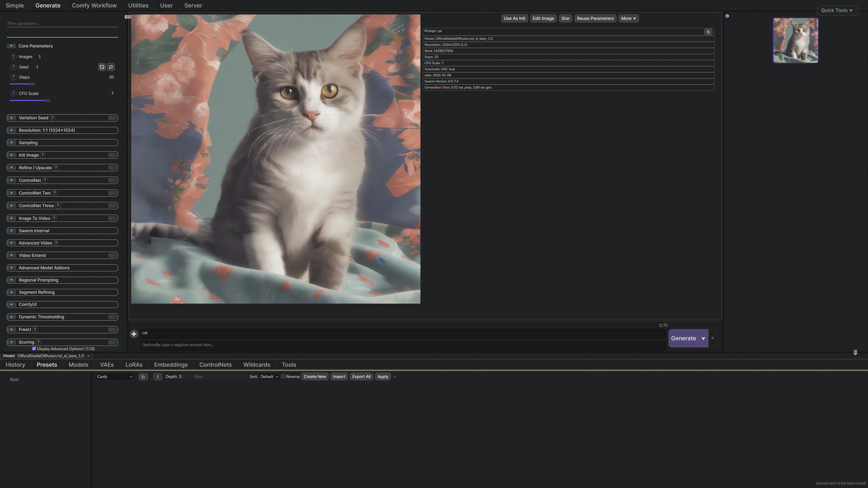
Task: Open the More dropdown above the image metadata
Action: pyautogui.click(x=628, y=19)
